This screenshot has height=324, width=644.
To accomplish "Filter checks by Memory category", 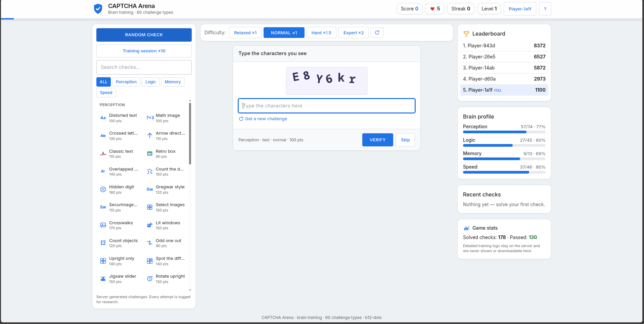I will [173, 82].
